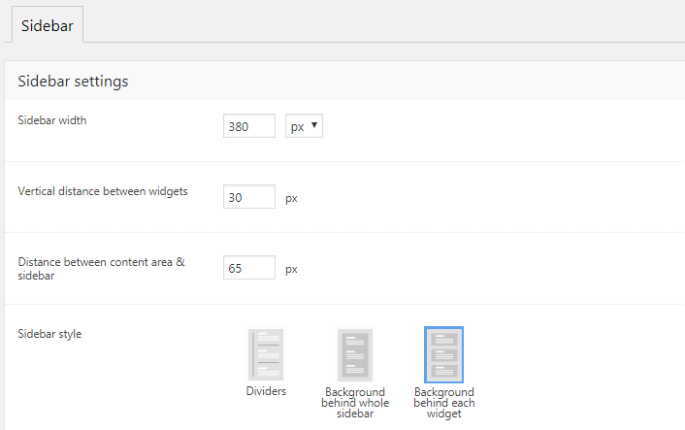Image resolution: width=685 pixels, height=430 pixels.
Task: Click the "Sidebar style" label
Action: [x=50, y=333]
